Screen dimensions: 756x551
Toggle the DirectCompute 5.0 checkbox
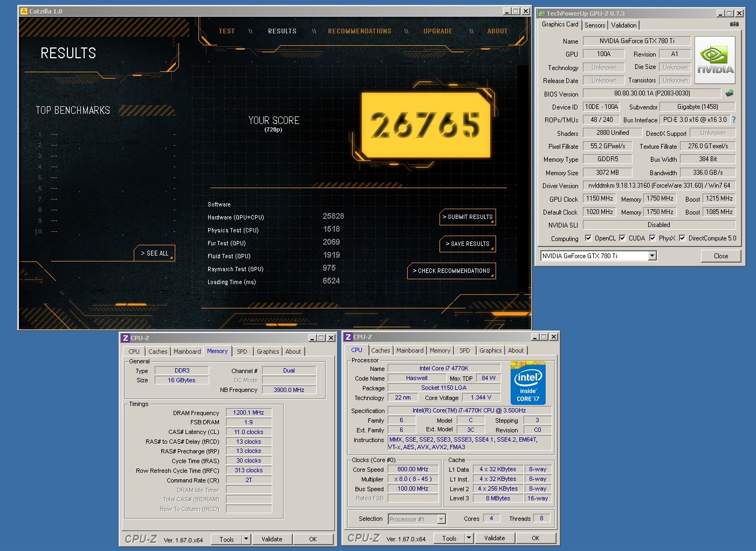(682, 238)
